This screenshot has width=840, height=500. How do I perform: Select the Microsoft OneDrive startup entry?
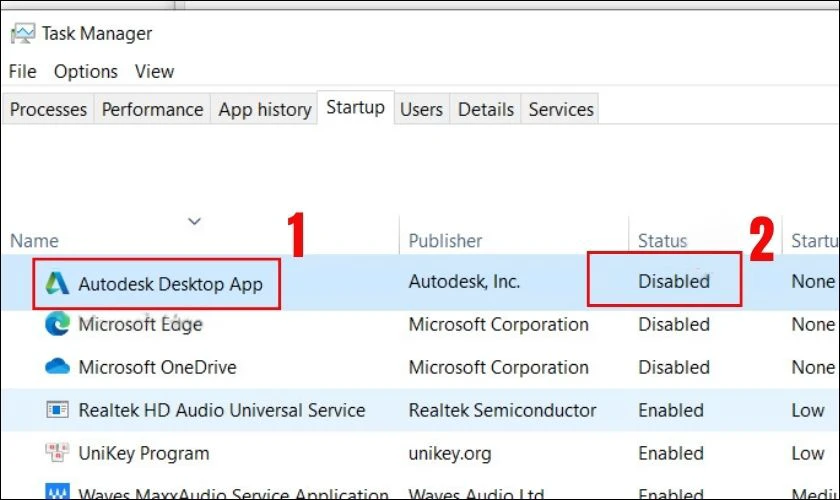click(157, 367)
